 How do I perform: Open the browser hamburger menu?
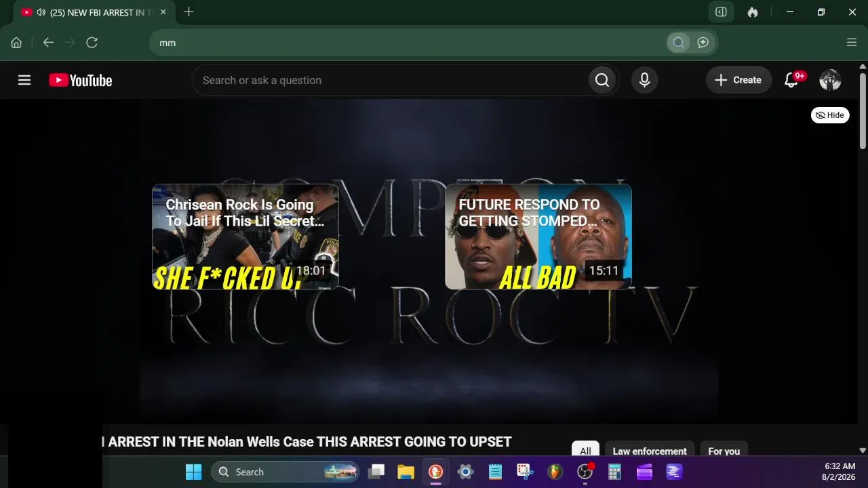coord(852,43)
